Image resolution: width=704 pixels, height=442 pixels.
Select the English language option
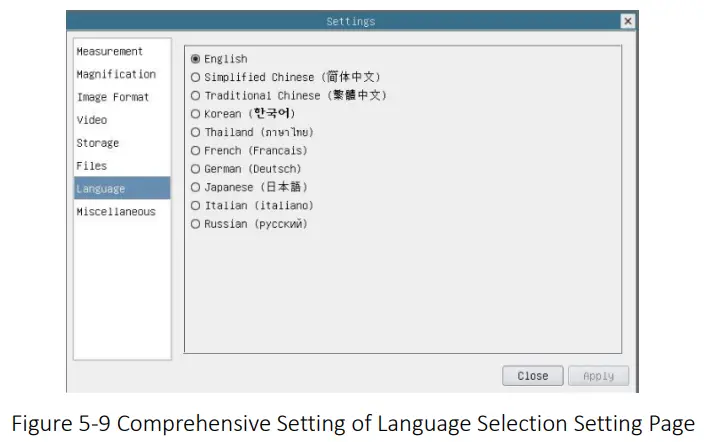pyautogui.click(x=196, y=59)
